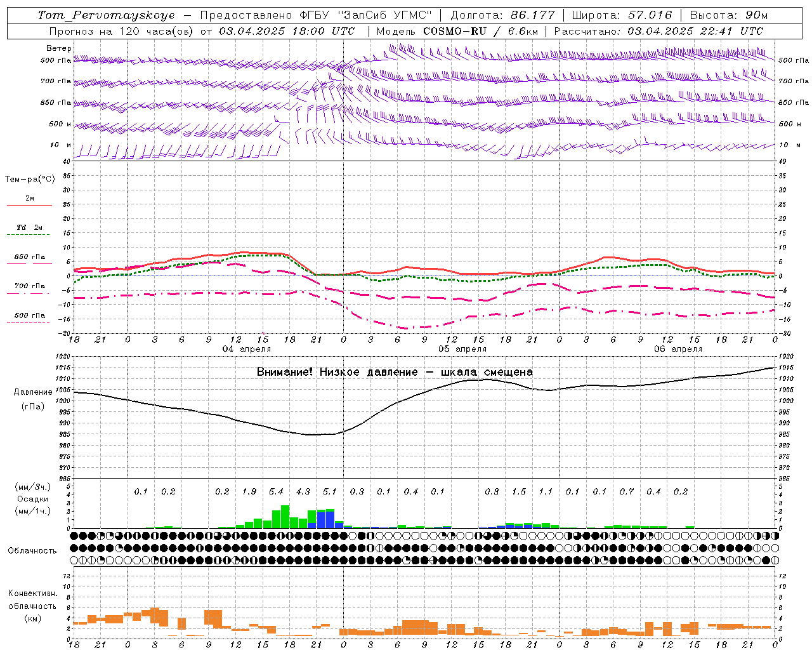Click the (км) unit under convective cloudiness
Screen dimensions: 812x650
(x=32, y=618)
